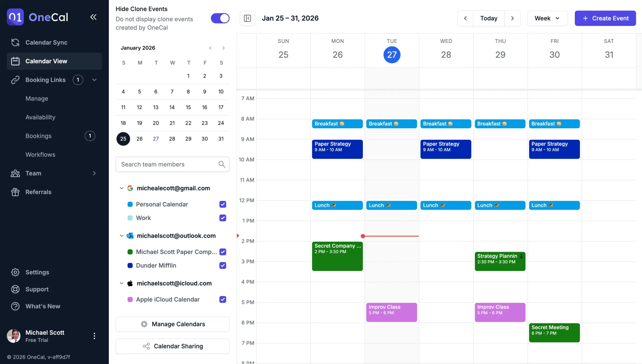642x364 pixels.
Task: Go to next week arrow
Action: tap(512, 18)
